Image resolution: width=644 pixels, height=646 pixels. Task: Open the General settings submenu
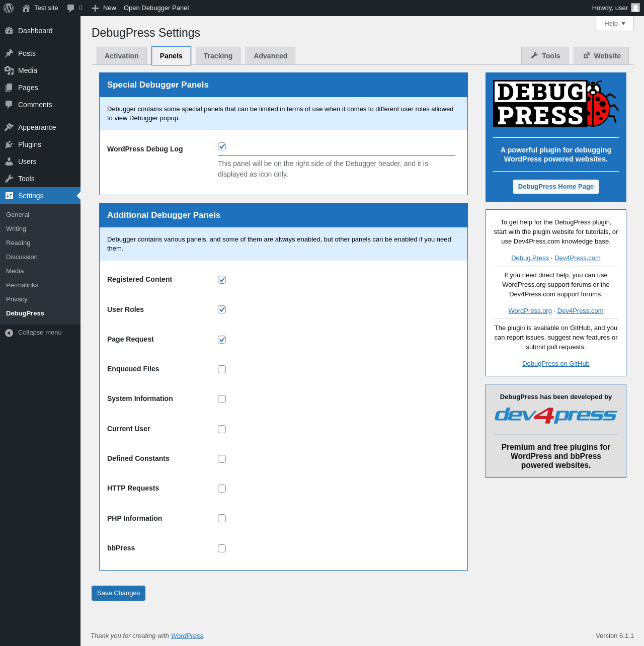point(40,214)
